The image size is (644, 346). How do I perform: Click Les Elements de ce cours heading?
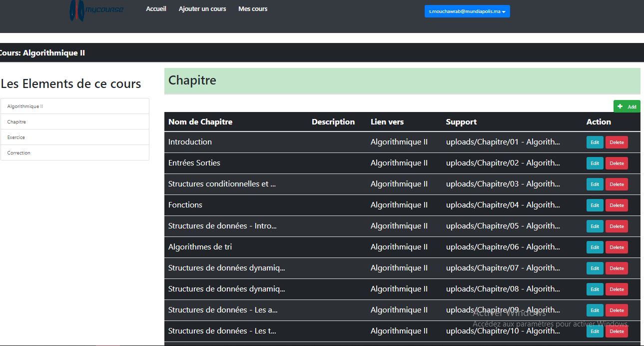(71, 83)
